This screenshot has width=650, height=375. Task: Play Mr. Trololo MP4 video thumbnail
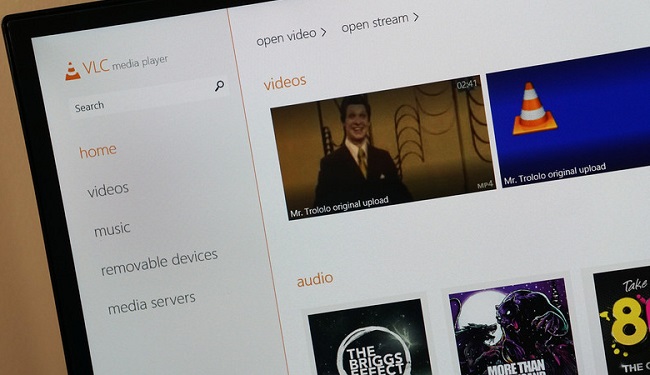pos(383,148)
